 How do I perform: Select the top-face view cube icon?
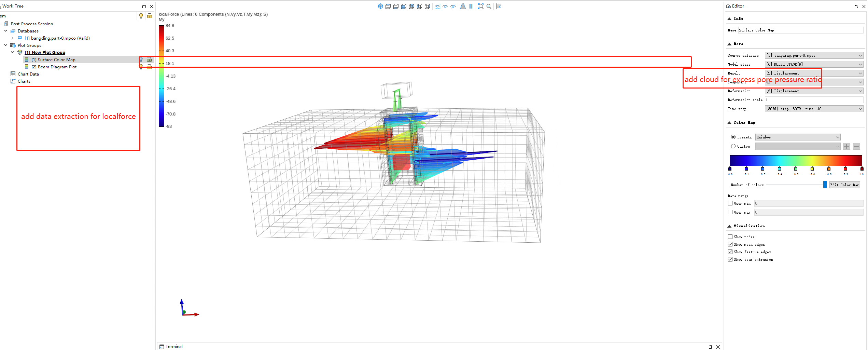tap(388, 6)
